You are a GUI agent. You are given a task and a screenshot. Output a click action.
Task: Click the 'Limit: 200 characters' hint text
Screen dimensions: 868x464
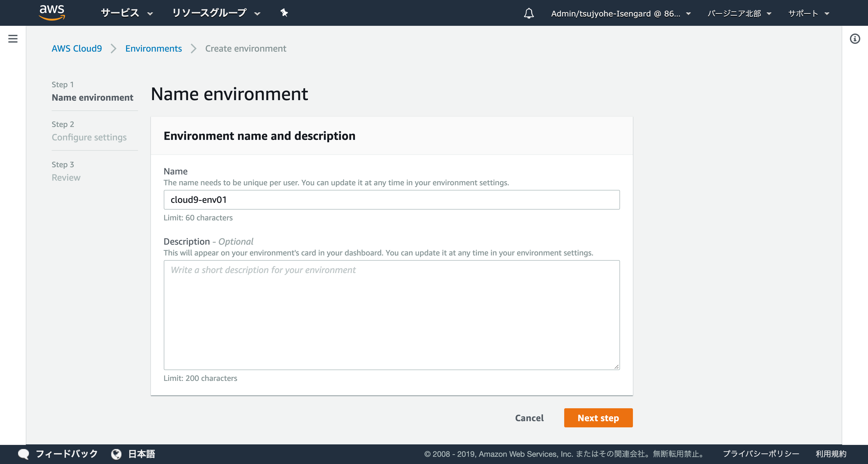200,378
